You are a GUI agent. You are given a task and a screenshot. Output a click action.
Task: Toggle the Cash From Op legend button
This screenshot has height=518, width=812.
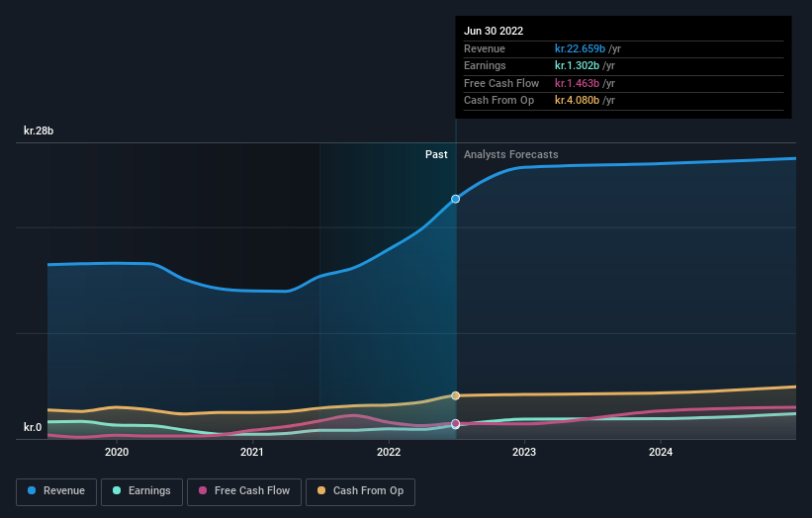(x=360, y=491)
